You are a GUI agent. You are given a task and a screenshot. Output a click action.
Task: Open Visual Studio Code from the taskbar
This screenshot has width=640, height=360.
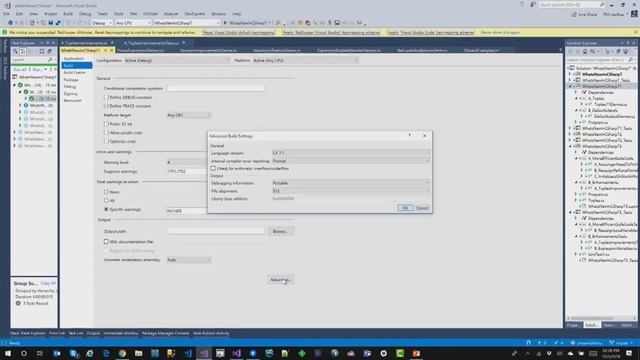(187, 353)
